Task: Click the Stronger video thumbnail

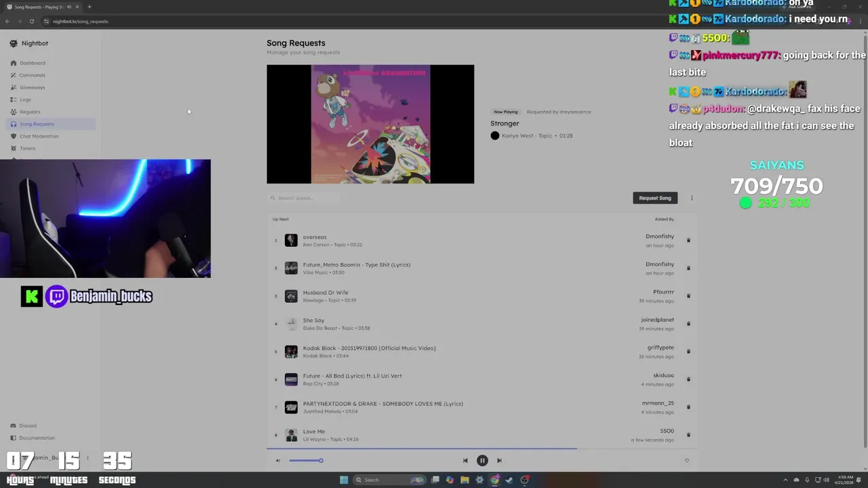Action: click(x=370, y=124)
